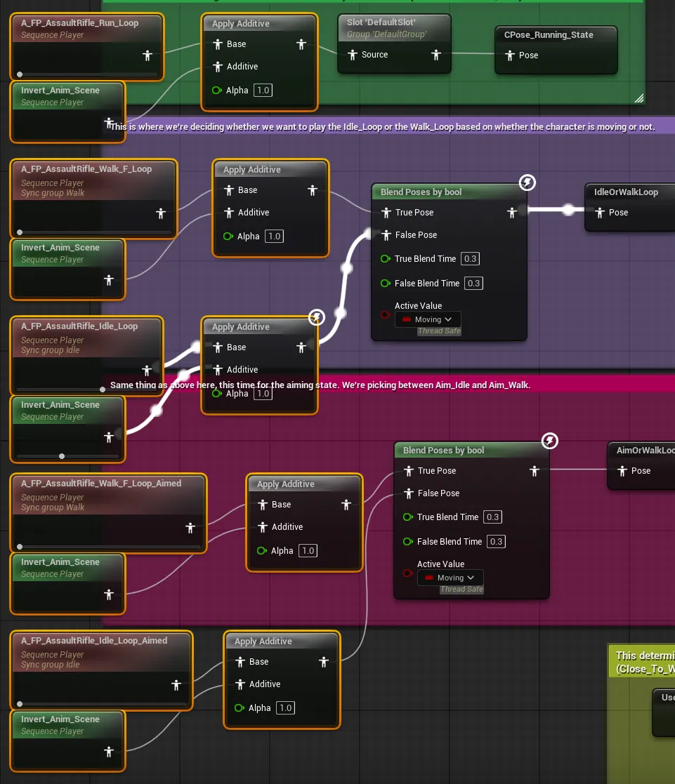Click Base pin of Apply Additive fed by Idle_Loop_Aimed
The image size is (675, 784).
coord(240,662)
